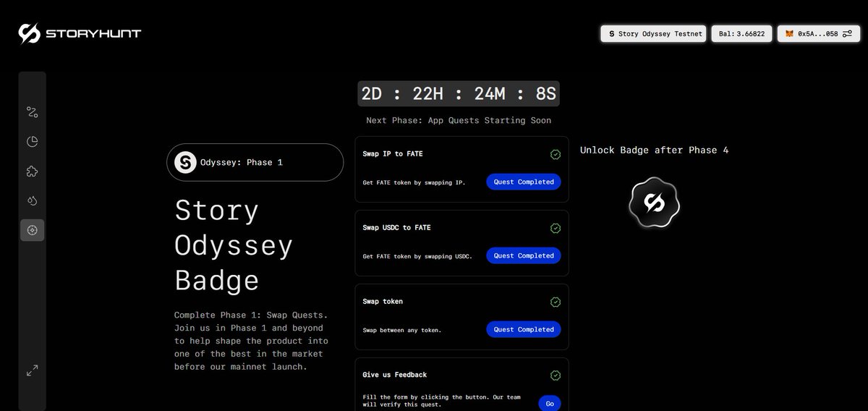The image size is (868, 411).
Task: Select the Odyssey: Phase 1 pill
Action: pos(255,162)
